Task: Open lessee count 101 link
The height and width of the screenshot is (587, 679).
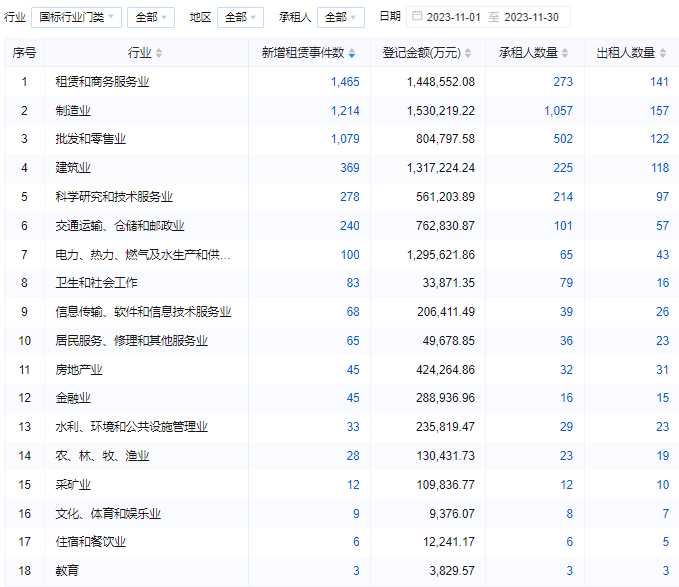Action: click(x=563, y=226)
